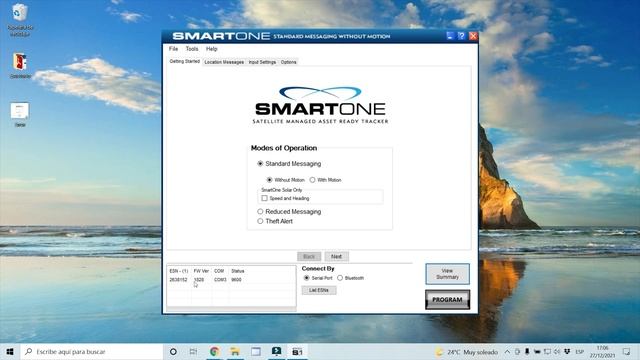Select the With Motion option
Screen dimensions: 640x360
[x=325, y=180]
